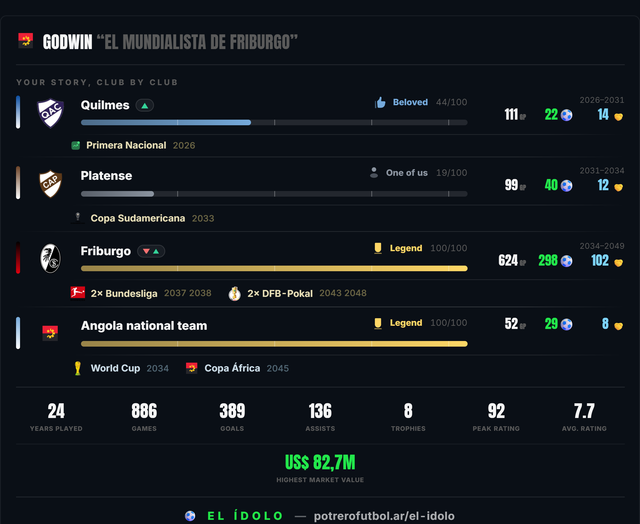Click the World Cup trophy icon
The image size is (640, 524).
[x=78, y=368]
